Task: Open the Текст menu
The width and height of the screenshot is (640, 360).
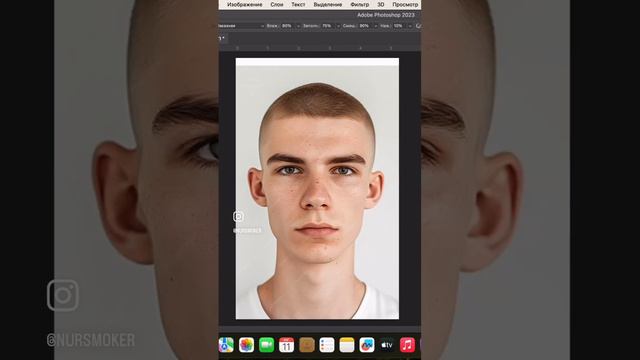Action: point(298,4)
